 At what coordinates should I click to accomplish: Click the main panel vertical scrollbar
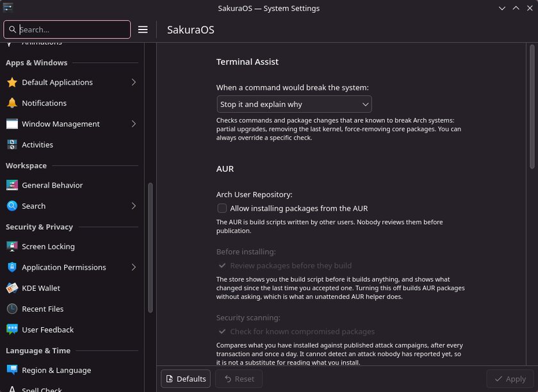[532, 107]
